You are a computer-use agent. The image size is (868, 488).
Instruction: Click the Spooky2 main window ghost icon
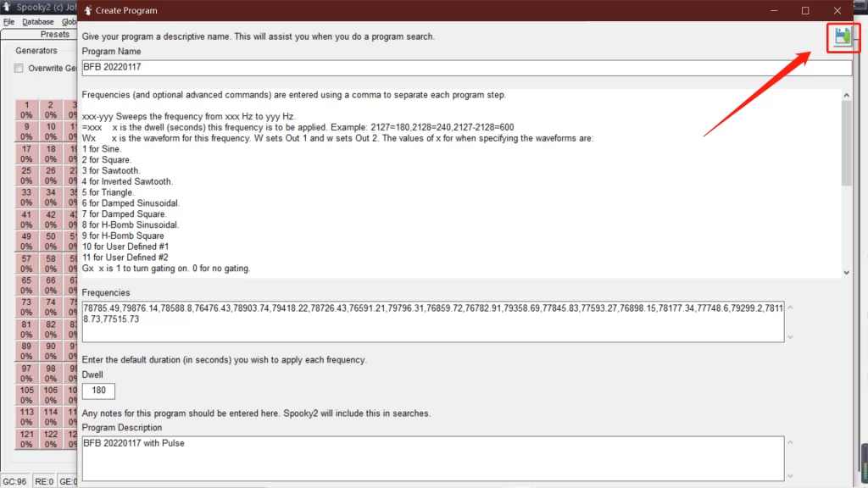click(x=7, y=8)
